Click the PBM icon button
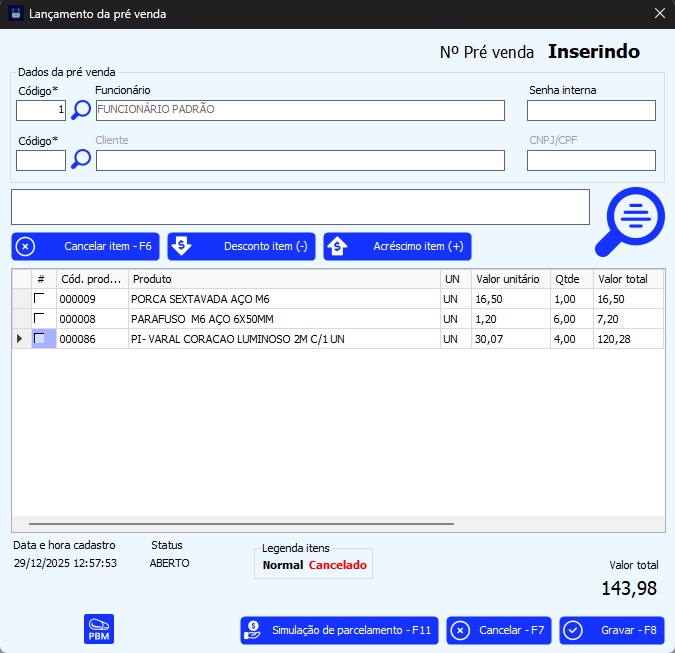The image size is (675, 653). pos(98,630)
